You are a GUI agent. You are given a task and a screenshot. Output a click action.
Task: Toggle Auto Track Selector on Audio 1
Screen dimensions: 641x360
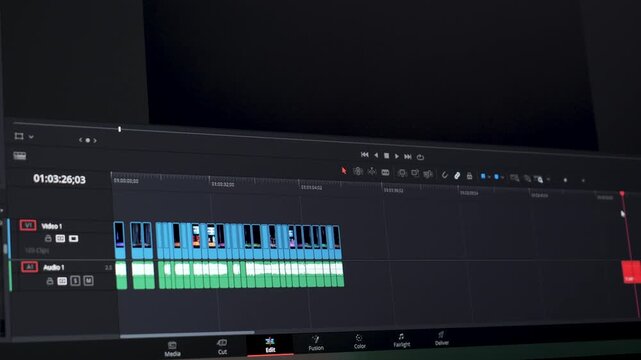(x=62, y=281)
